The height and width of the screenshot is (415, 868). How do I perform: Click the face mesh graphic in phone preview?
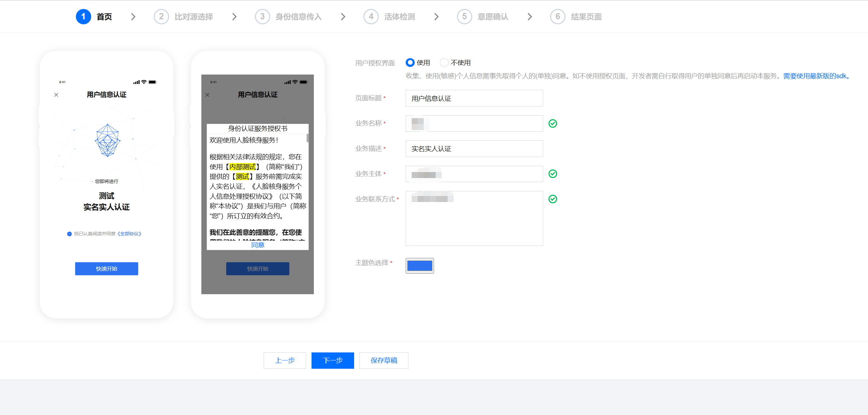click(108, 140)
